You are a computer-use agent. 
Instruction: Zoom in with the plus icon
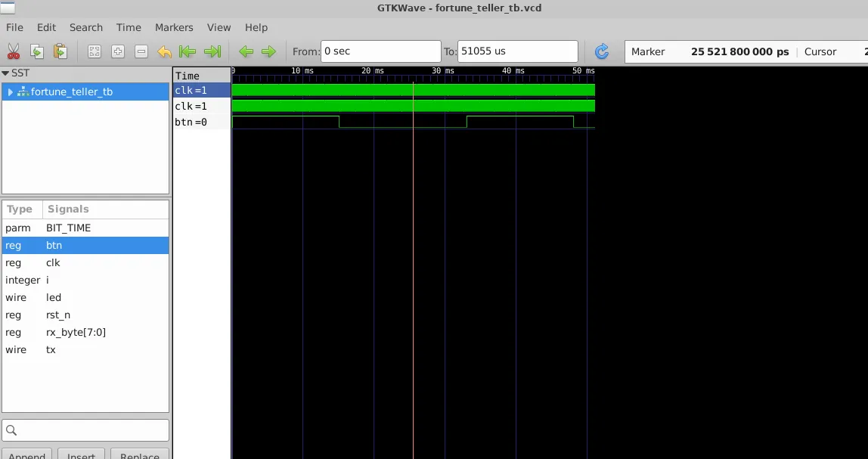pos(118,51)
